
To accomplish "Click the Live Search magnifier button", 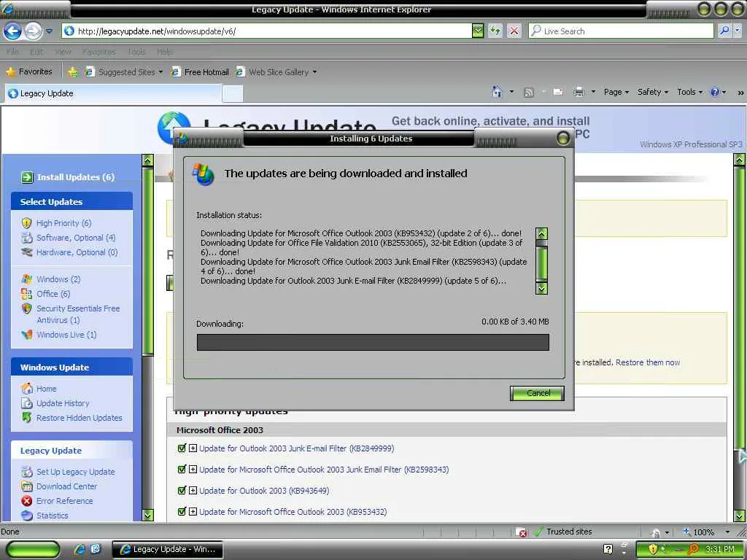I will [x=724, y=31].
